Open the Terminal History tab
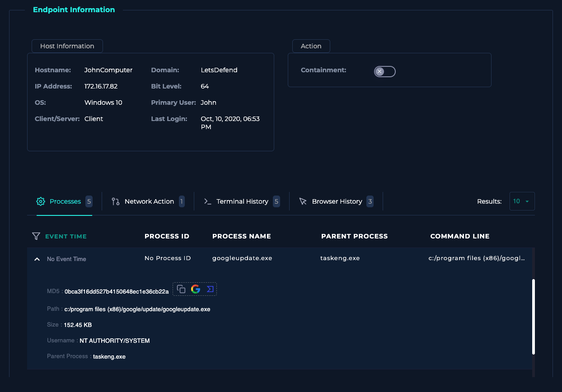Screen dimensions: 562x392 [x=242, y=201]
